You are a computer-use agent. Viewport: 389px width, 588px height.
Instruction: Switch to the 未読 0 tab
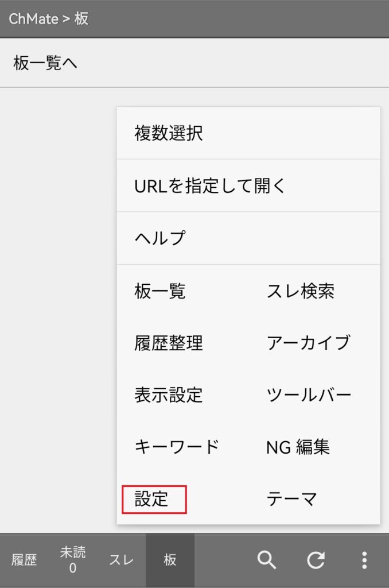[x=73, y=560]
